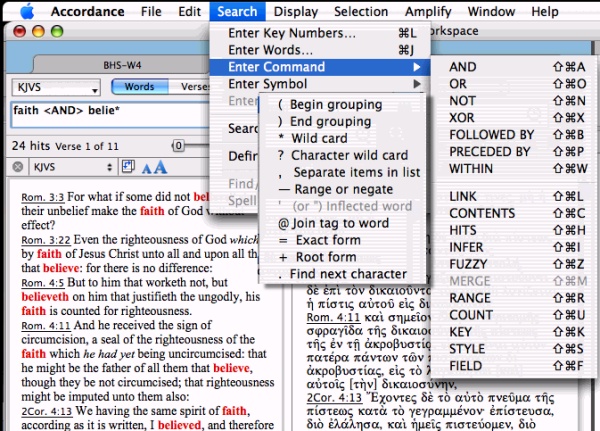Viewport: 600px width, 431px height.
Task: Expand the Enter Symbol submenu arrow
Action: pos(417,84)
